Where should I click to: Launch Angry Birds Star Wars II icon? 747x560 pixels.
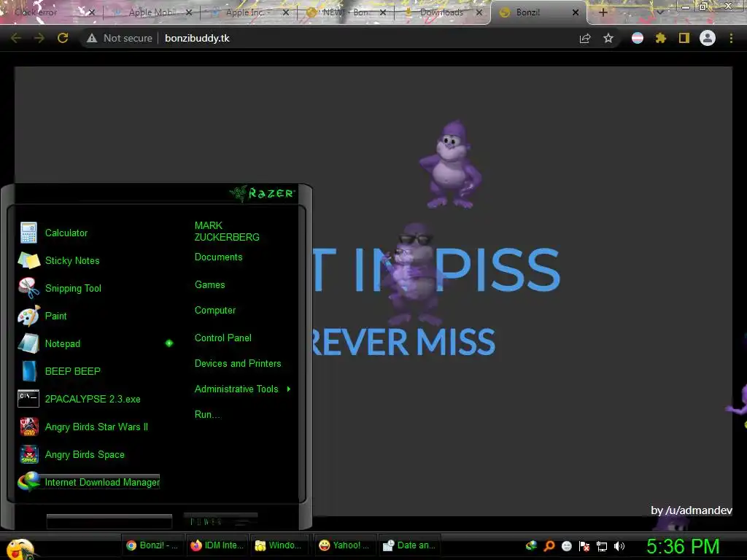tap(28, 427)
